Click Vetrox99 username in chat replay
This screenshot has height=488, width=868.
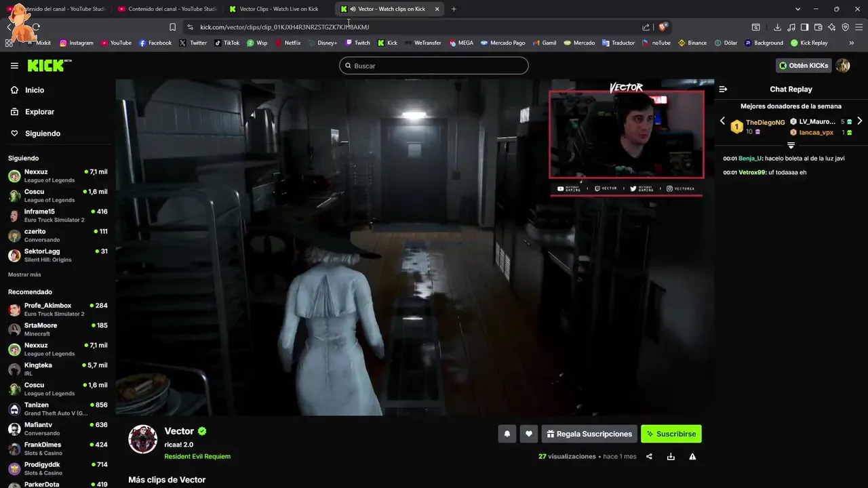(752, 173)
